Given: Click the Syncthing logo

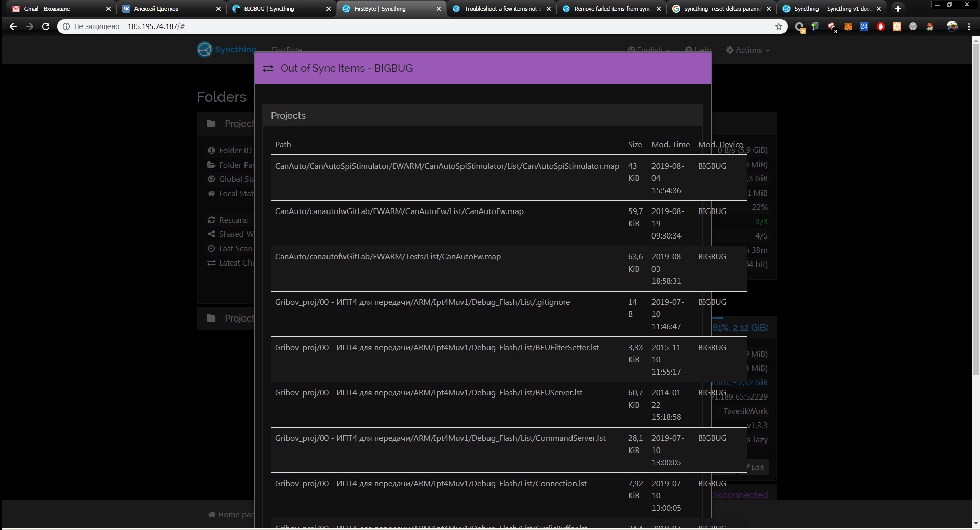Looking at the screenshot, I should pyautogui.click(x=204, y=49).
